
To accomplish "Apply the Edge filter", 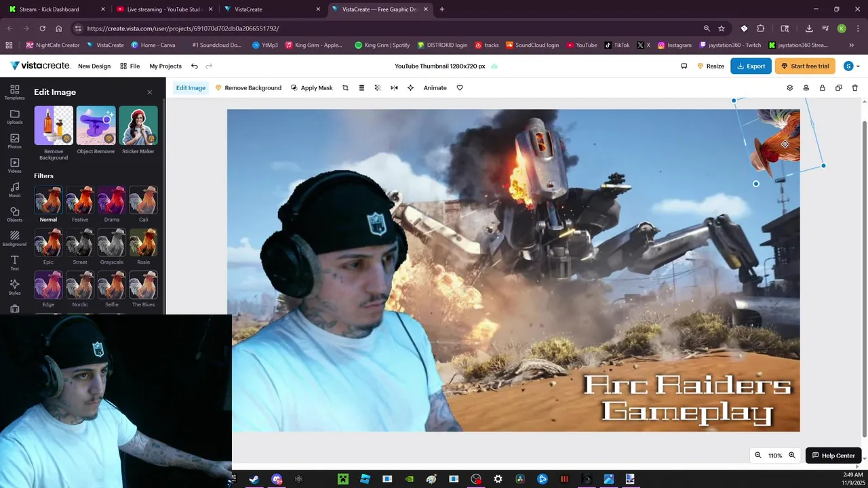I will point(48,285).
